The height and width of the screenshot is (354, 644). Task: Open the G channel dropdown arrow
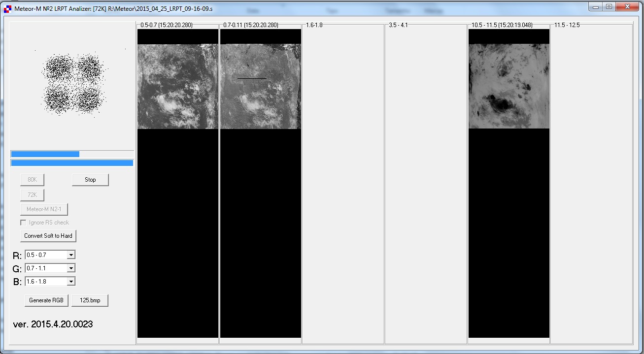(x=71, y=268)
